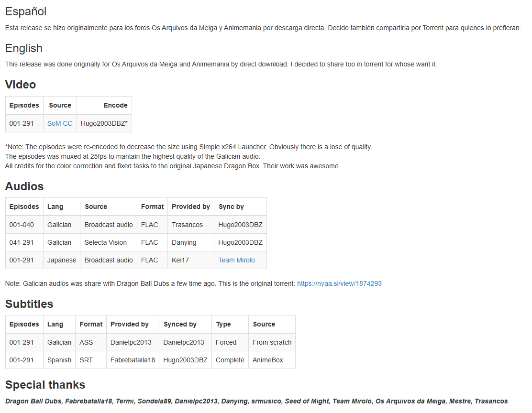
Task: Select the 041-291 episodes cell
Action: (x=24, y=242)
